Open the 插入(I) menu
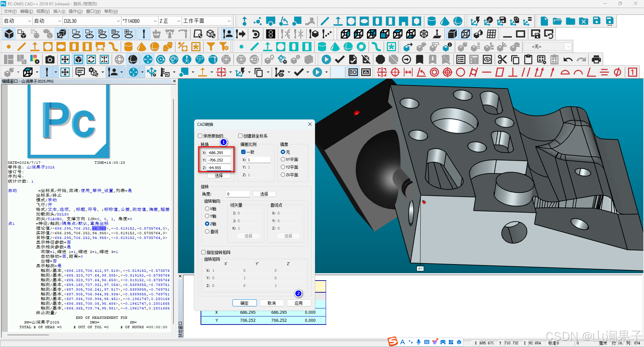The width and height of the screenshot is (644, 347). (59, 11)
